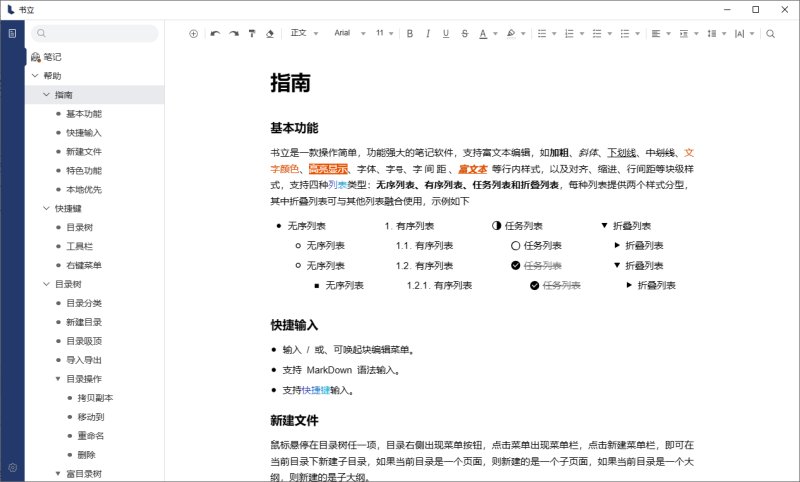Click the 书立 app logo in title bar

tap(11, 10)
